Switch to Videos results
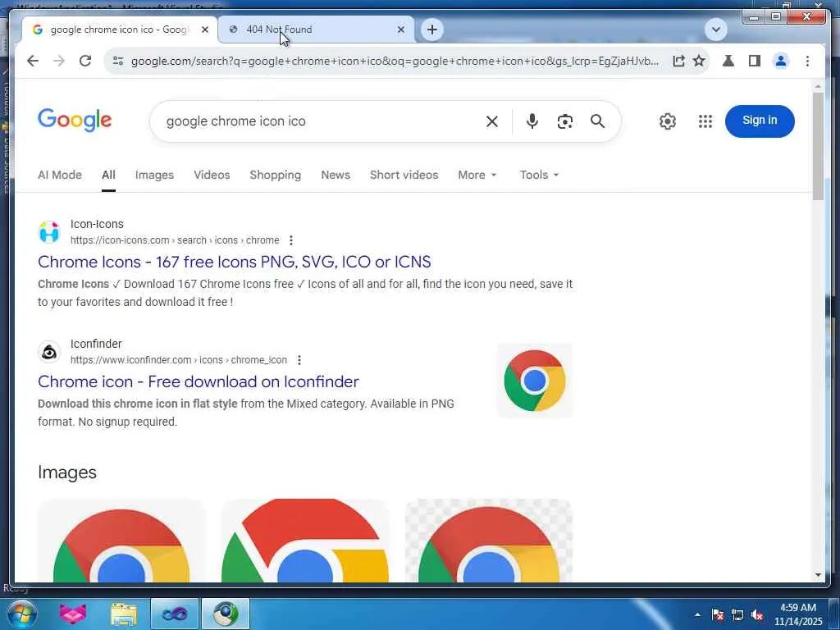Screen dimensions: 840x630 (x=212, y=176)
